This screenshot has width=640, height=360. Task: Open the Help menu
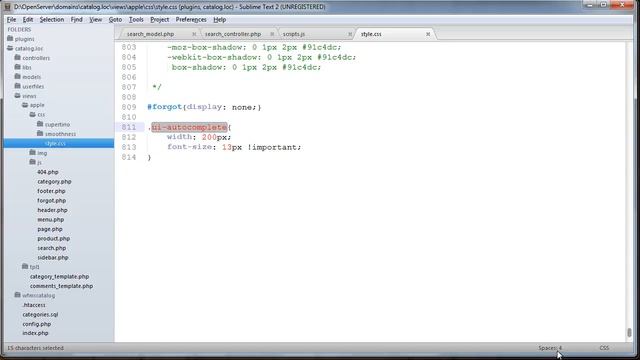219,20
